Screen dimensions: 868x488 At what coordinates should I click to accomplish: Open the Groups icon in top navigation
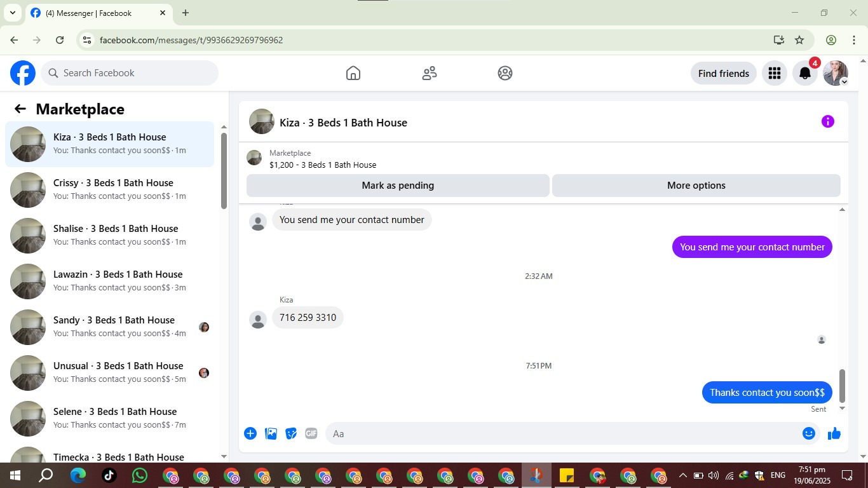coord(505,73)
